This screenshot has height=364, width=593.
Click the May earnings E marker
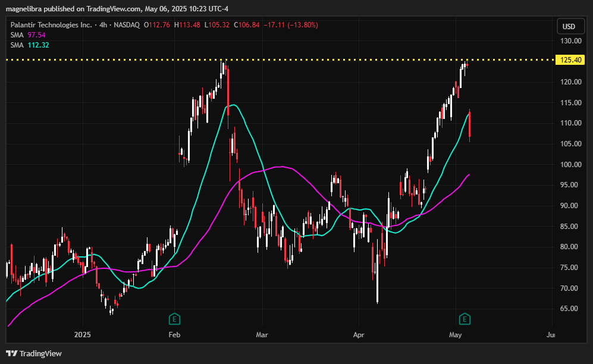(465, 319)
